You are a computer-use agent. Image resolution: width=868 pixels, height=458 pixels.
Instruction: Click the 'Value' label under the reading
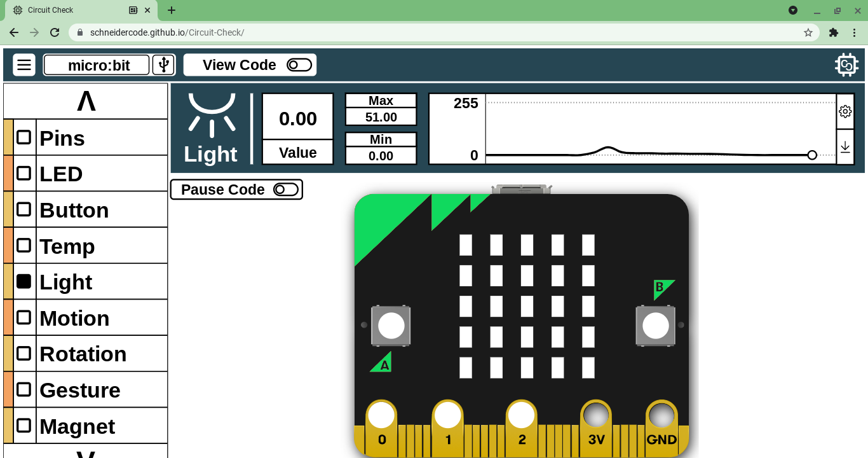tap(297, 153)
